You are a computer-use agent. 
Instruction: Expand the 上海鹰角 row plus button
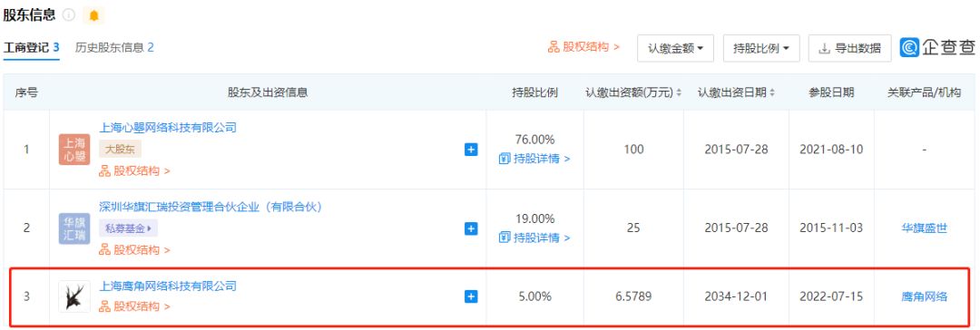pyautogui.click(x=471, y=296)
